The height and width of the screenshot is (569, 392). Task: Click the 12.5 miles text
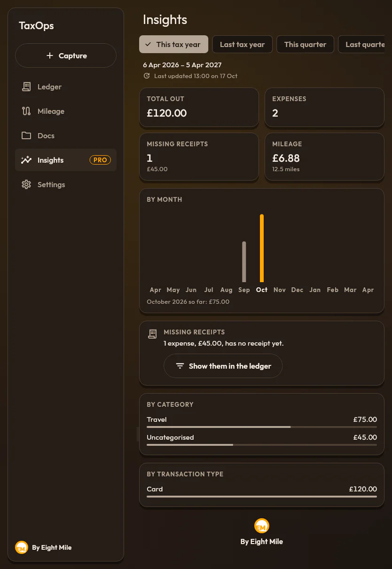coord(286,169)
